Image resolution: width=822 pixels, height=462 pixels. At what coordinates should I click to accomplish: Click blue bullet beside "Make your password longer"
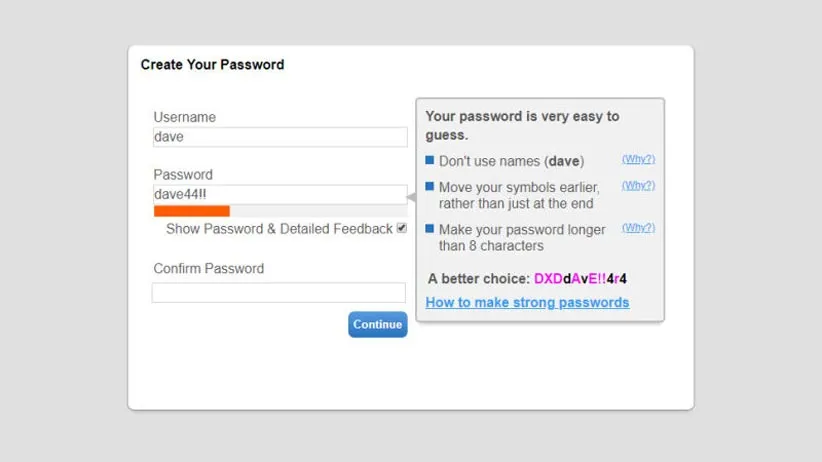click(430, 228)
